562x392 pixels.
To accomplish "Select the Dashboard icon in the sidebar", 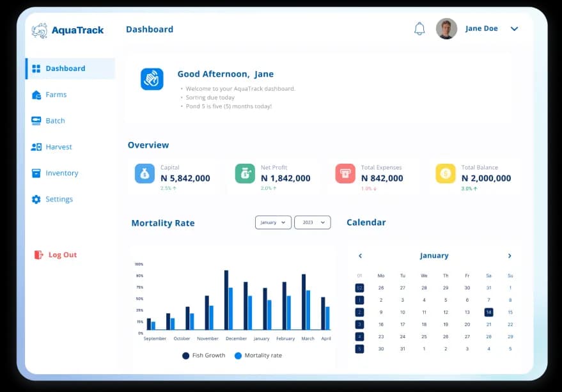I will tap(35, 68).
